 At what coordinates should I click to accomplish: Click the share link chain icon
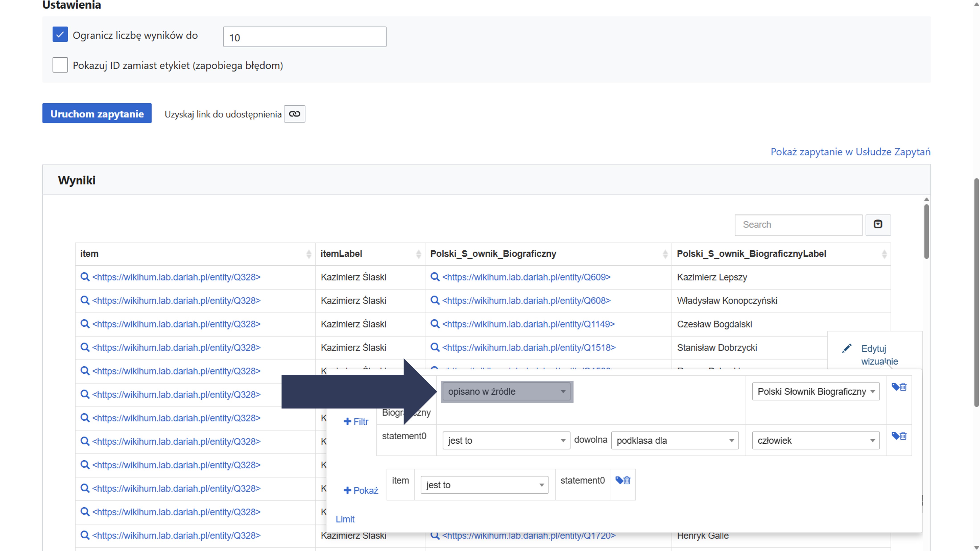tap(294, 114)
